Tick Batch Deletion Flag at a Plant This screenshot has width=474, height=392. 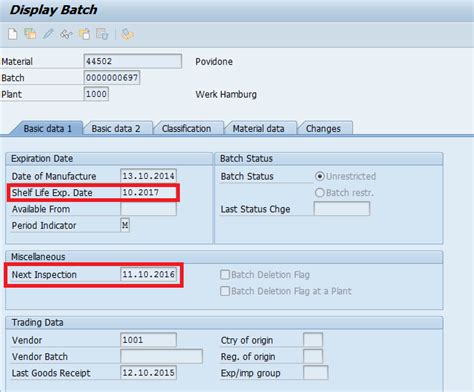225,291
